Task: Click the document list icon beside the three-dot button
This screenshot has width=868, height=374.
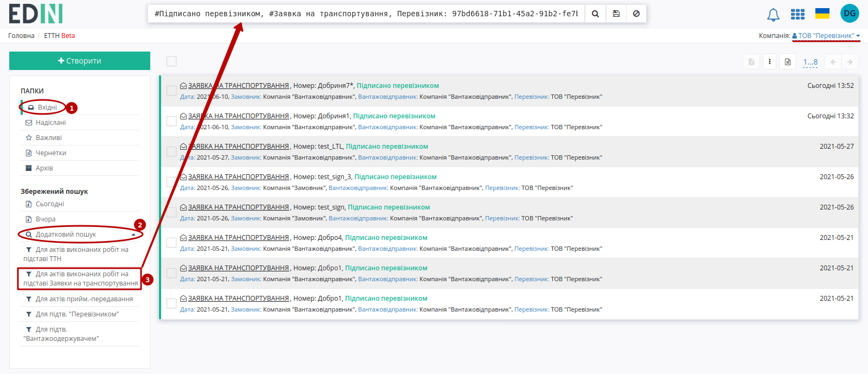Action: pyautogui.click(x=788, y=62)
